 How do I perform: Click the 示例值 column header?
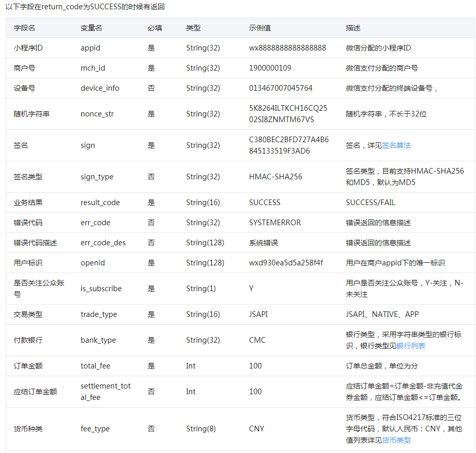(260, 28)
